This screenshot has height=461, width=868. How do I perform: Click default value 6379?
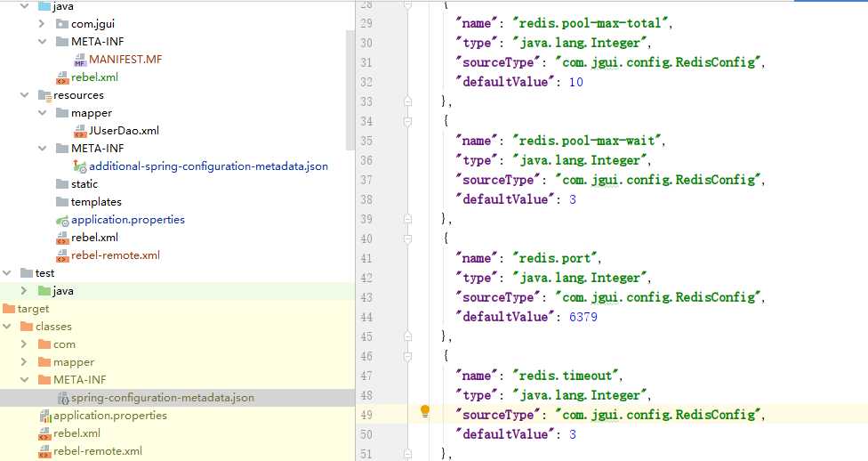583,317
